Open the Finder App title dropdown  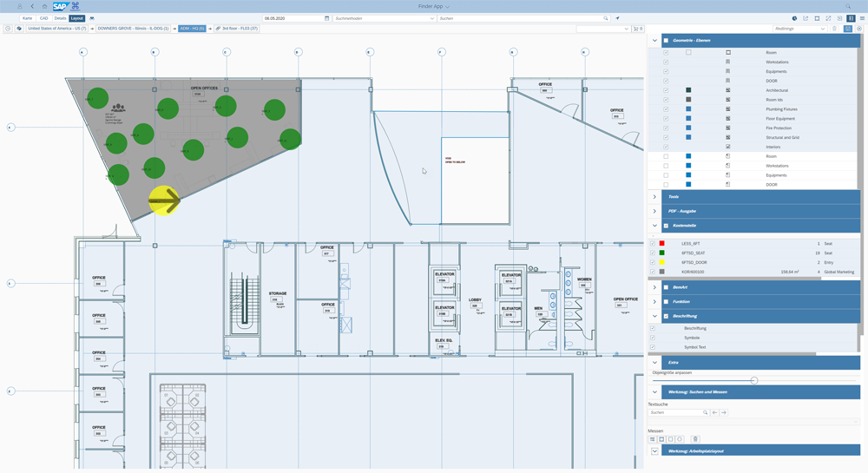tap(433, 7)
